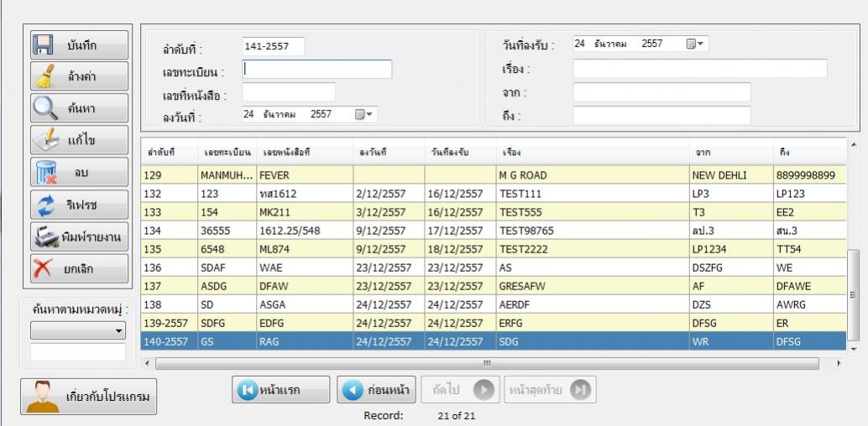Click the horizontal scrollbar right arrow
The height and width of the screenshot is (426, 868).
tap(839, 363)
